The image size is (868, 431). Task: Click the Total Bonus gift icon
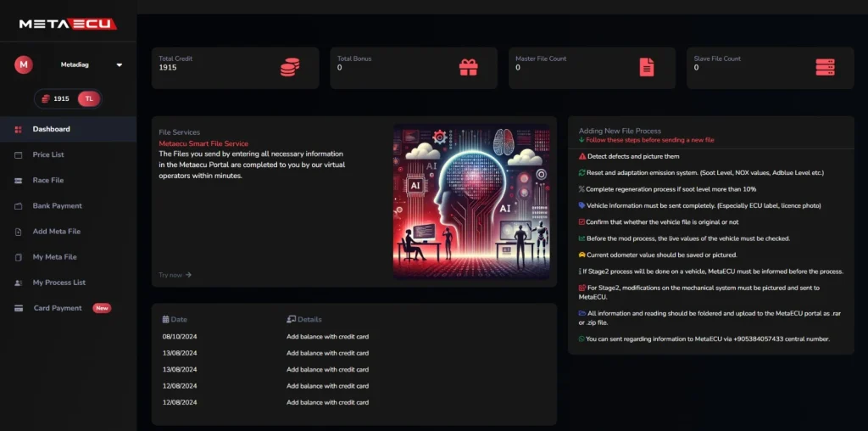pyautogui.click(x=468, y=68)
